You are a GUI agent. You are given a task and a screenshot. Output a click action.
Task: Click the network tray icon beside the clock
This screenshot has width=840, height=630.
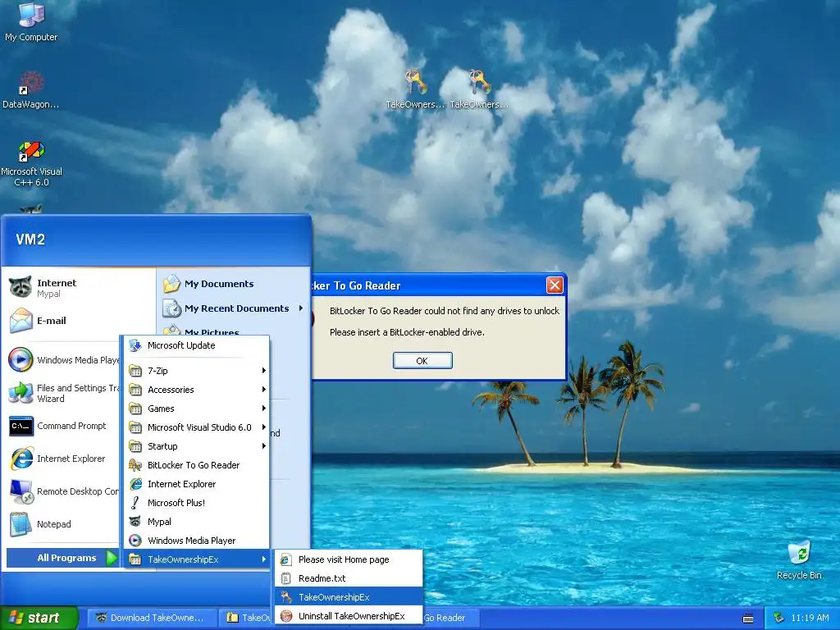click(x=778, y=618)
